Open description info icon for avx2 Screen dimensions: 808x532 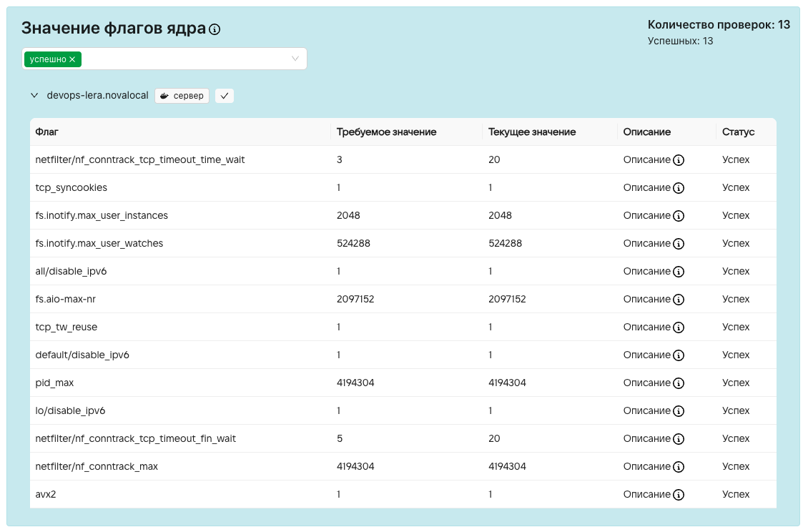pos(679,495)
